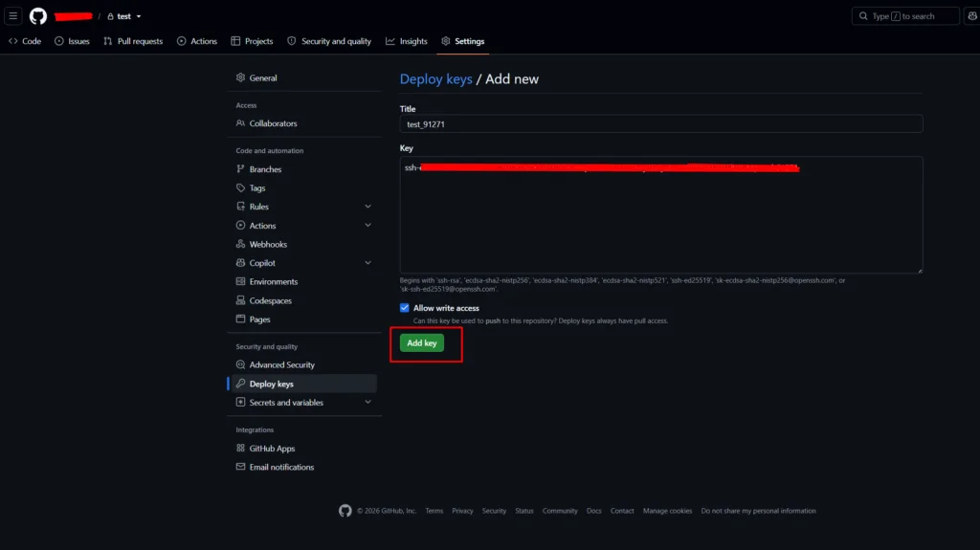Click inside the Key textarea

(x=661, y=214)
